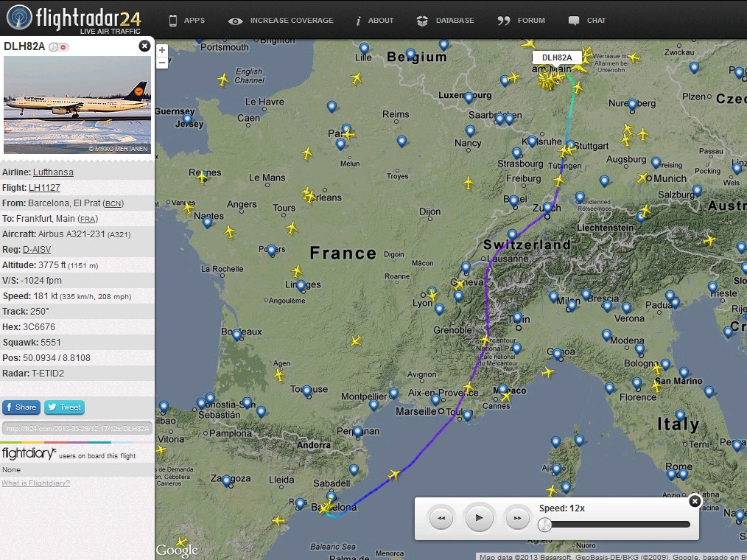Open the FRA airport code link
Viewport: 747px width, 560px height.
[88, 220]
